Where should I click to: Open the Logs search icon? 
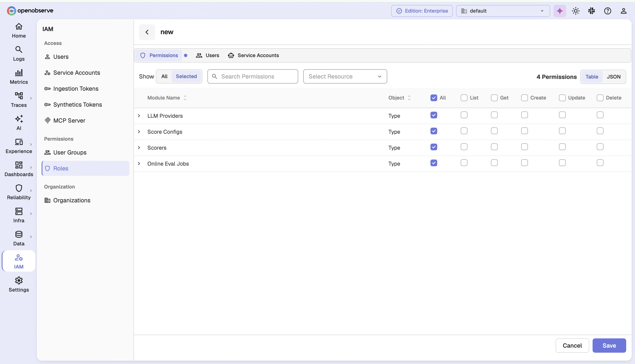(x=19, y=50)
